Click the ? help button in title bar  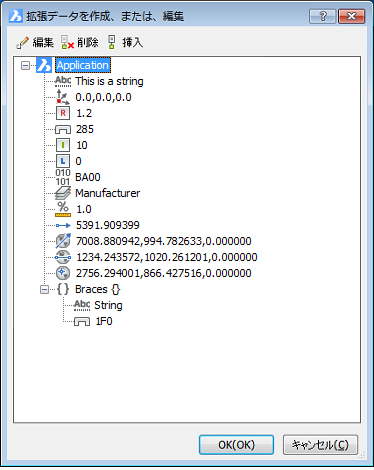click(x=322, y=16)
